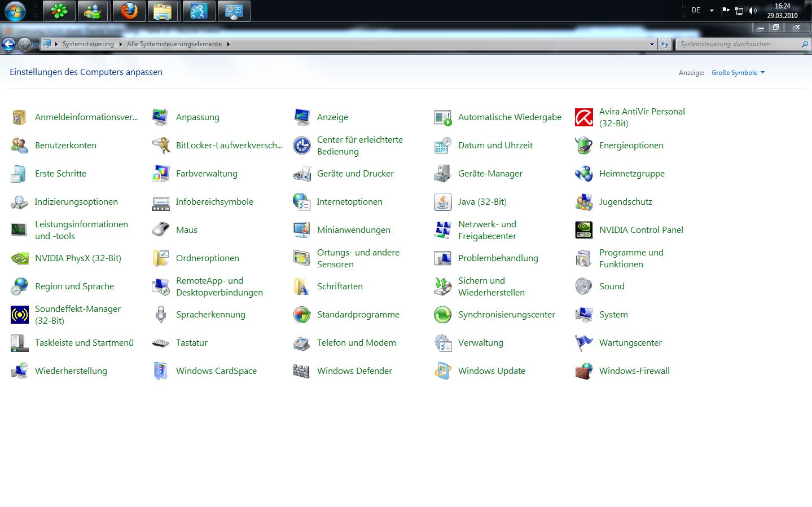Click the search magnifier icon in search box
The image size is (812, 507).
(805, 44)
